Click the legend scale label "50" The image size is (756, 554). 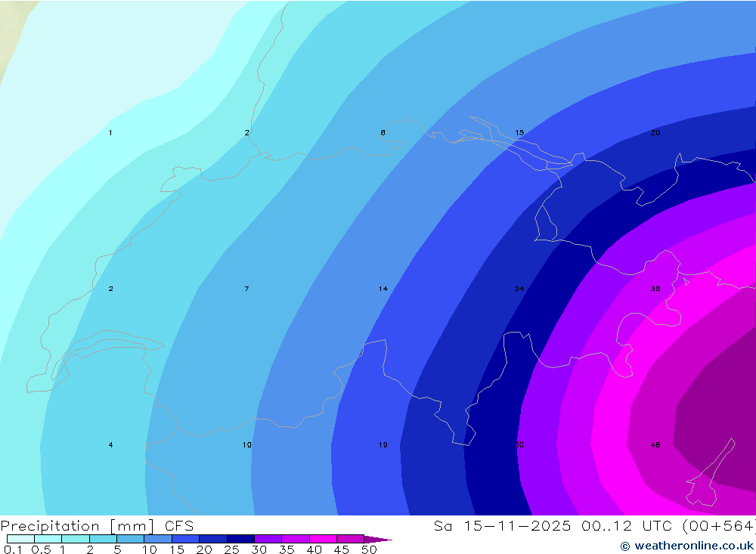pyautogui.click(x=369, y=549)
